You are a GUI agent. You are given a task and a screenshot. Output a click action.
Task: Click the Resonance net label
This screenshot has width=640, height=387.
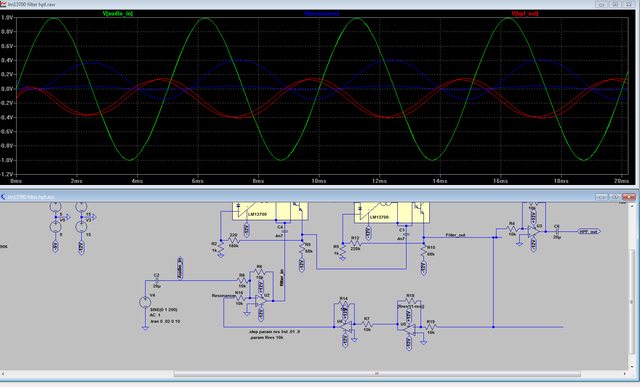coord(223,295)
